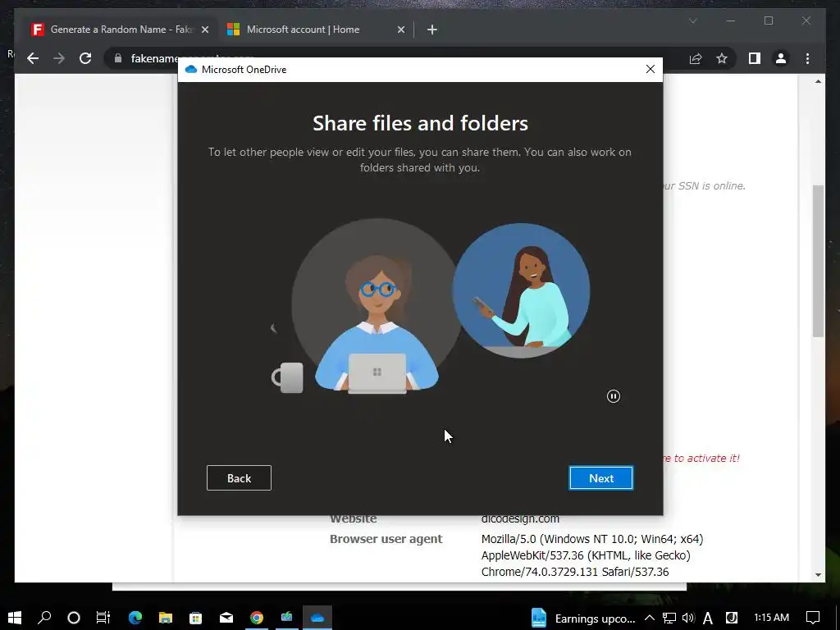Click Next in the OneDrive setup dialog
The width and height of the screenshot is (840, 630).
point(601,478)
